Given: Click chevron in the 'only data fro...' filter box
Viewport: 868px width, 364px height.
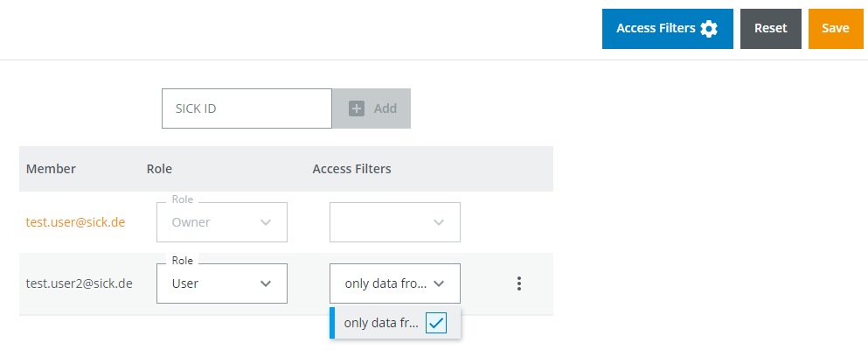Looking at the screenshot, I should pos(439,283).
